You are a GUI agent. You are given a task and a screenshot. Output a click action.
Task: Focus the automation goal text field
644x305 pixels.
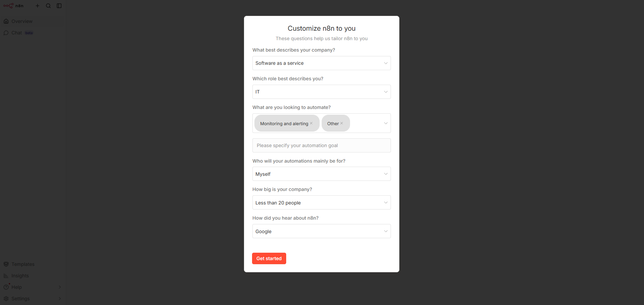[x=321, y=145]
